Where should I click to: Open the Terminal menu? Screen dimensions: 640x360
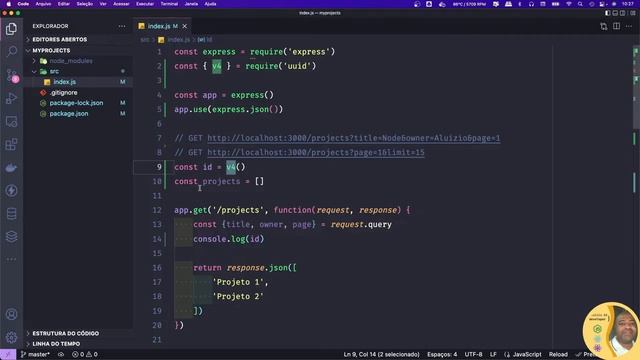pos(169,4)
